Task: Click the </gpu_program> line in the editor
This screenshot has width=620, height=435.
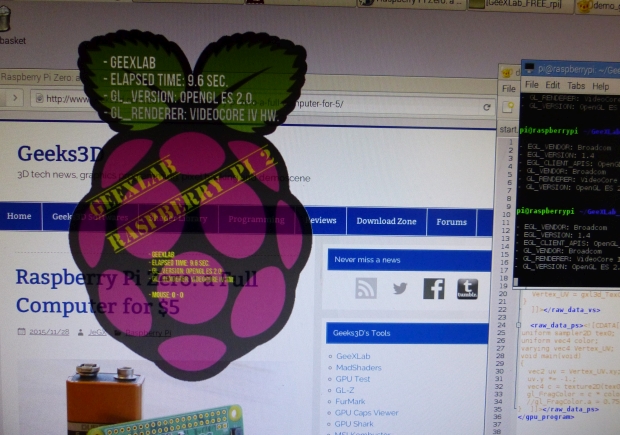Action: (545, 417)
